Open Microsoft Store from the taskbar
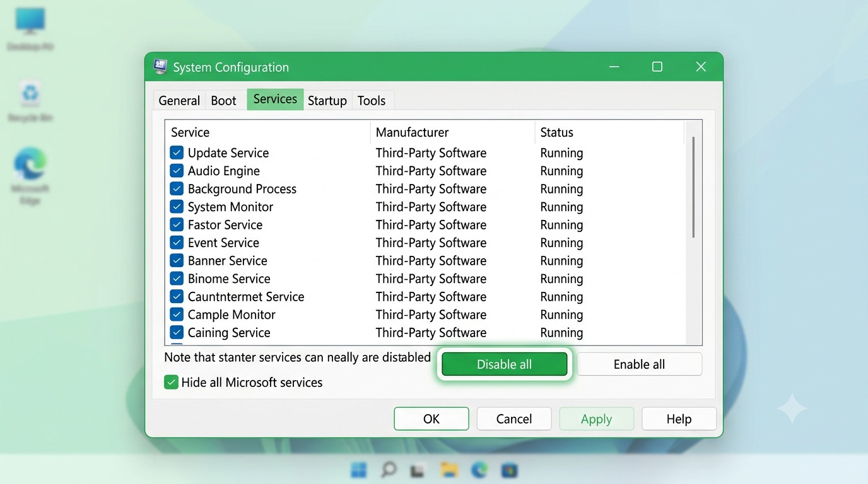868x484 pixels. 509,470
